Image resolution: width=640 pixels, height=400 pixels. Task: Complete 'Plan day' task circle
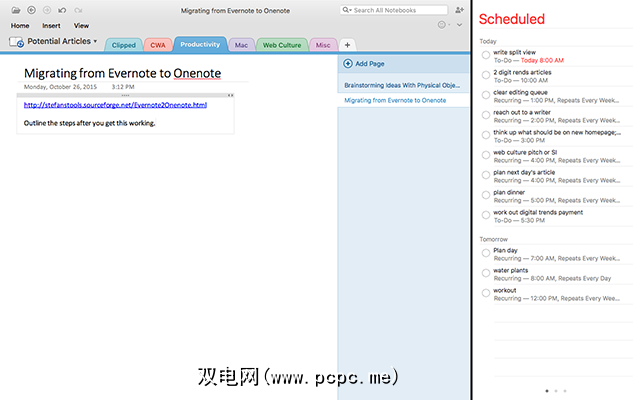point(486,253)
